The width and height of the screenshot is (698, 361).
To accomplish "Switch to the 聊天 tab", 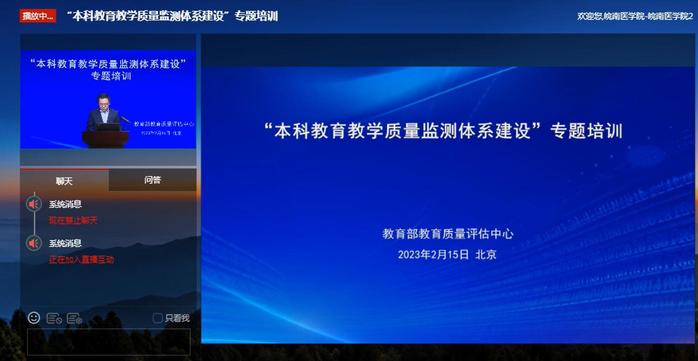I will (x=64, y=180).
